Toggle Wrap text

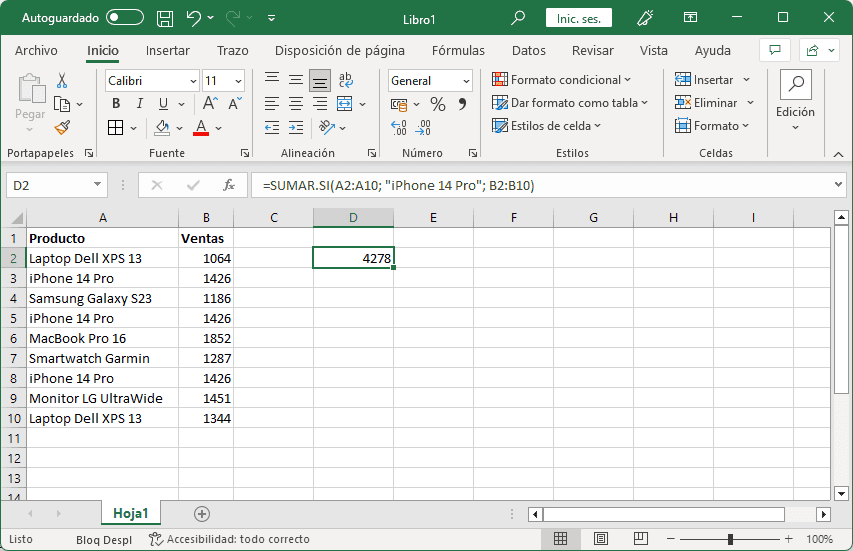(x=345, y=80)
